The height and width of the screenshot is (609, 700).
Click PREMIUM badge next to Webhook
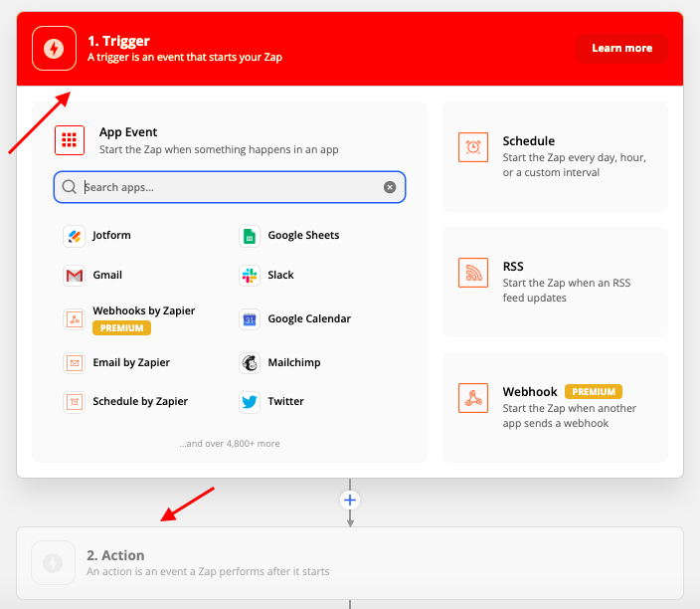click(x=594, y=391)
